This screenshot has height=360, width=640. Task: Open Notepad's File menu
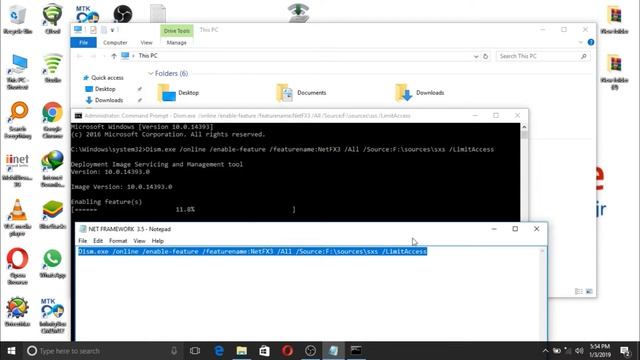coord(82,241)
